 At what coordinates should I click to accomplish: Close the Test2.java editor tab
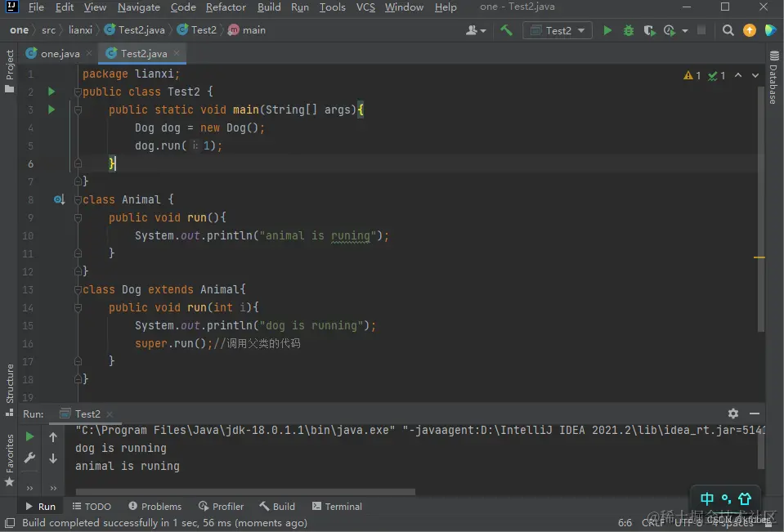point(177,53)
